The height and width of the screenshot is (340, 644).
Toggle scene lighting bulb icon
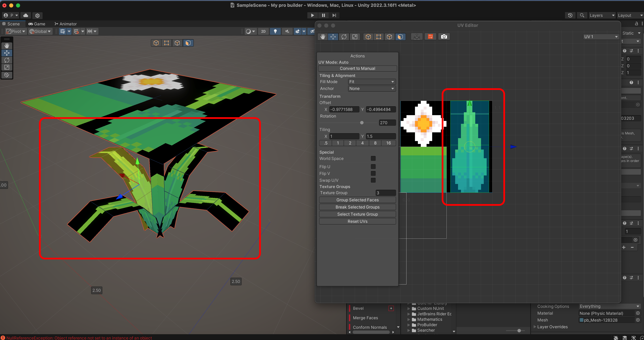(x=275, y=31)
